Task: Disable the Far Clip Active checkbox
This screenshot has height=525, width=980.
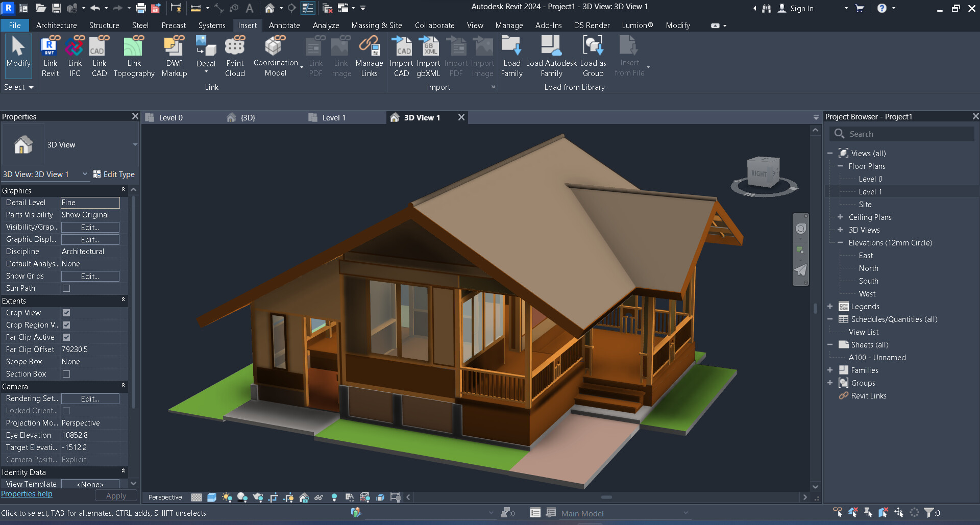Action: click(66, 337)
